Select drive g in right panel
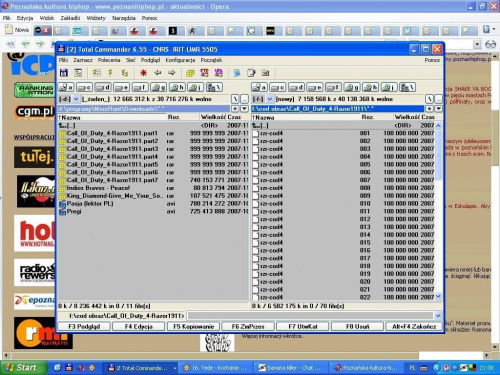500x375 pixels. point(352,87)
